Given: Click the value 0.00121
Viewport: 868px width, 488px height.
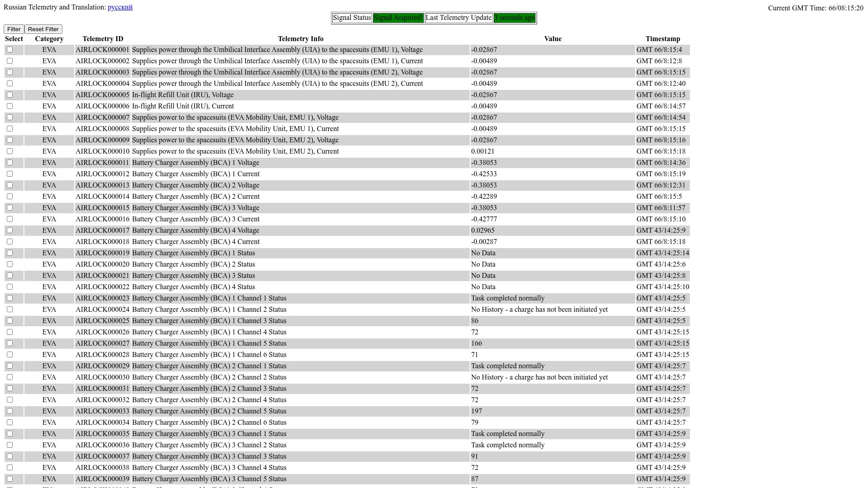Looking at the screenshot, I should click(x=483, y=151).
